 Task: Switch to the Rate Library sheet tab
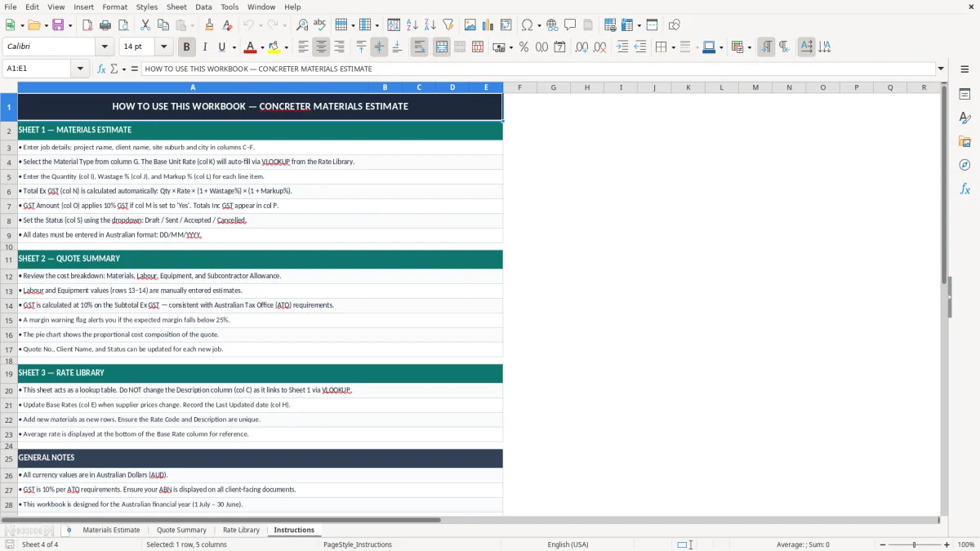coord(241,530)
